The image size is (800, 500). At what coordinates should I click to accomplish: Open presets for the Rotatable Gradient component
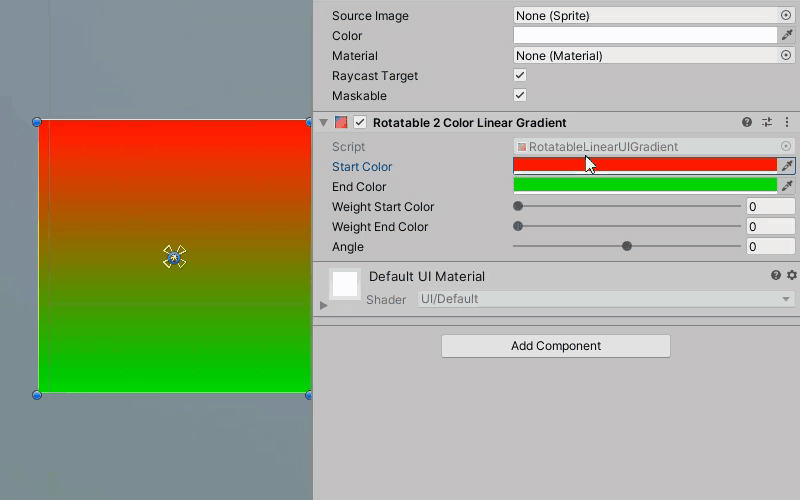(x=767, y=122)
